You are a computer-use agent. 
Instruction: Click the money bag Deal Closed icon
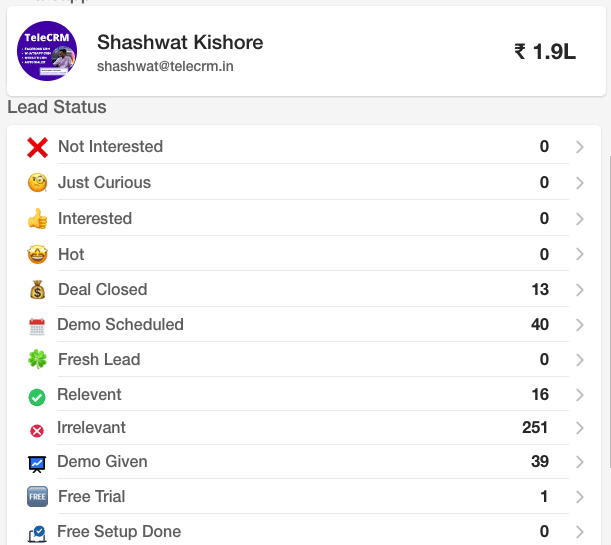[x=37, y=290]
